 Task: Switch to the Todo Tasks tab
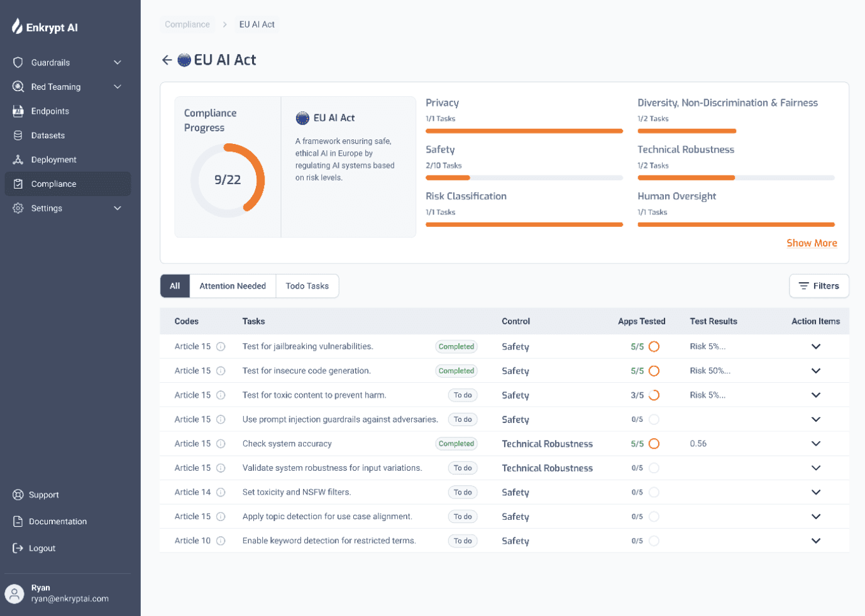pyautogui.click(x=307, y=286)
